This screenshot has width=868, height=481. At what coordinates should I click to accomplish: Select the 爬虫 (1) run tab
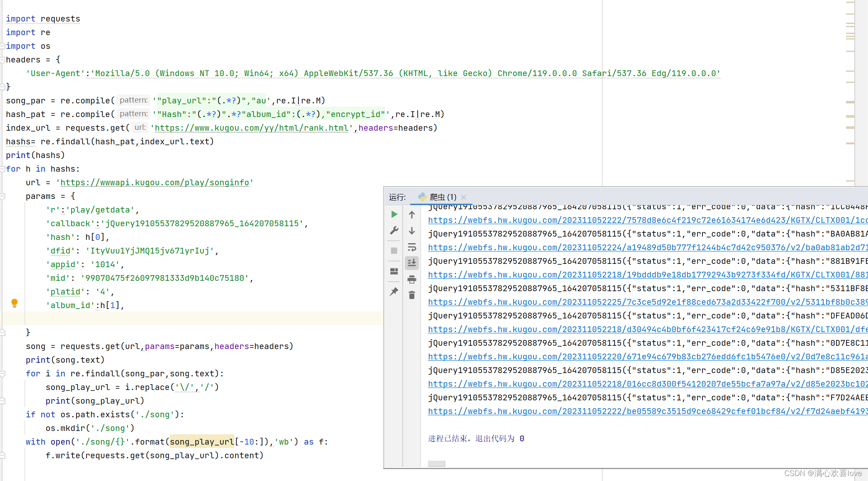coord(442,197)
